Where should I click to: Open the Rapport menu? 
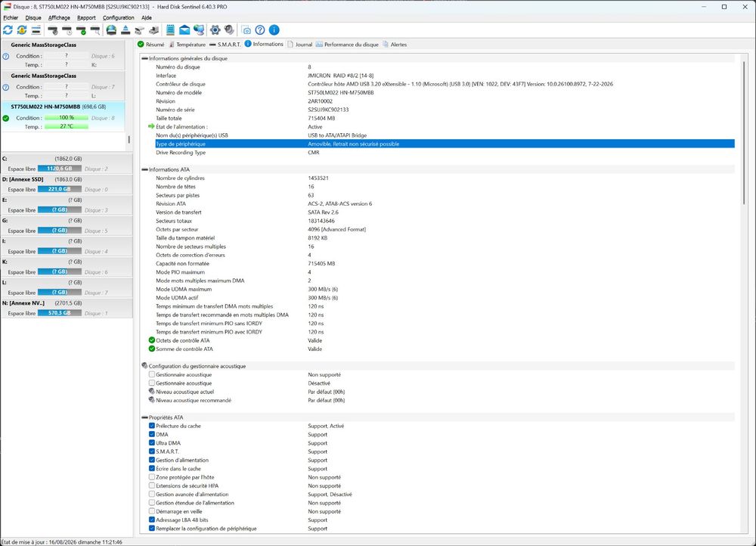86,18
